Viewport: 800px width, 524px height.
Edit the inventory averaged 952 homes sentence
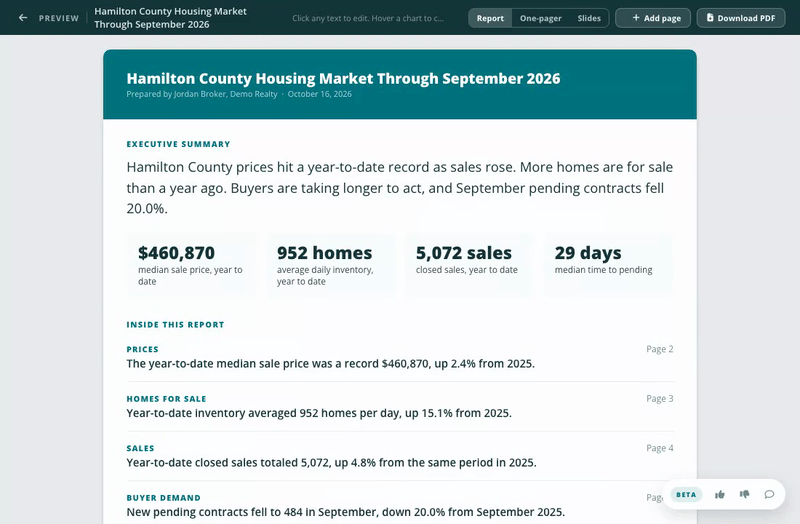(319, 413)
